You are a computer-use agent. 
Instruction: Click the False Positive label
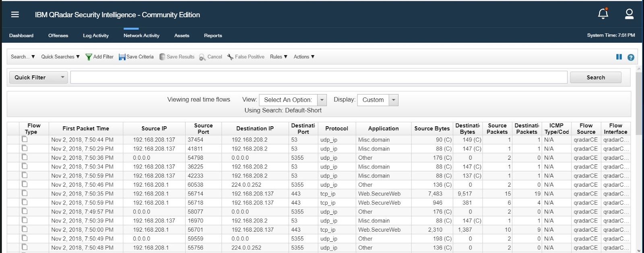tap(250, 57)
